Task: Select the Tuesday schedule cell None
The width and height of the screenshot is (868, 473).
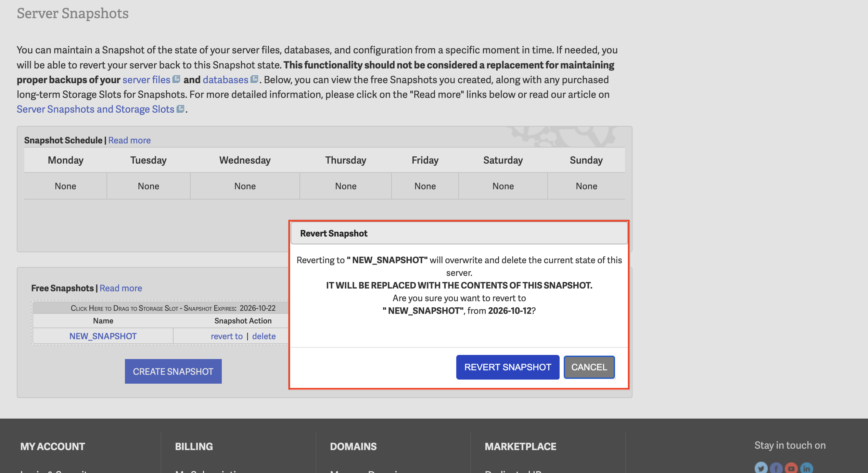Action: click(x=149, y=186)
